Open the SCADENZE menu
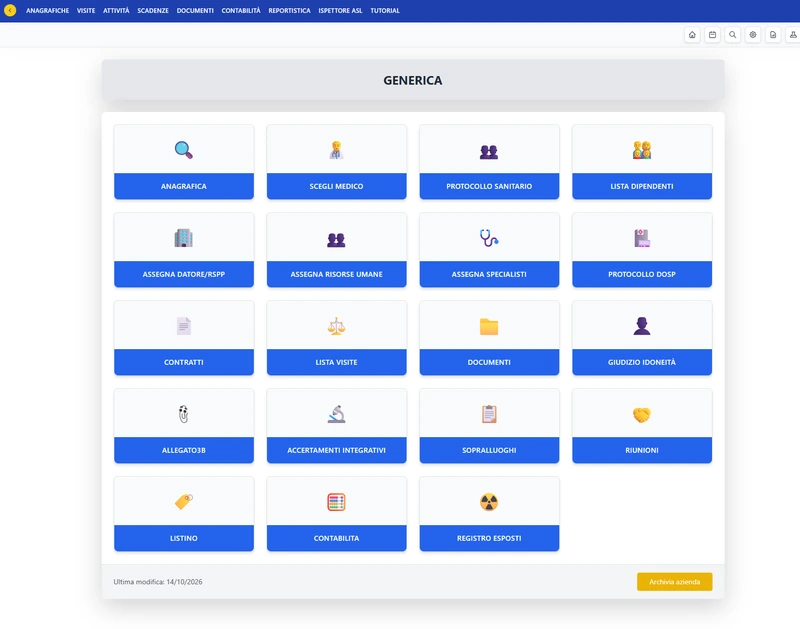Viewport: 800px width, 629px height. (153, 11)
